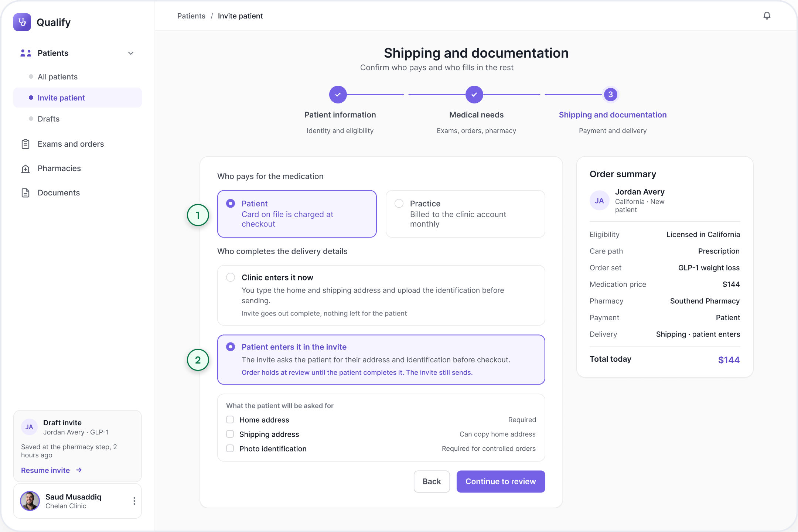Check the Photo identification checkbox
This screenshot has width=798, height=532.
pos(230,449)
